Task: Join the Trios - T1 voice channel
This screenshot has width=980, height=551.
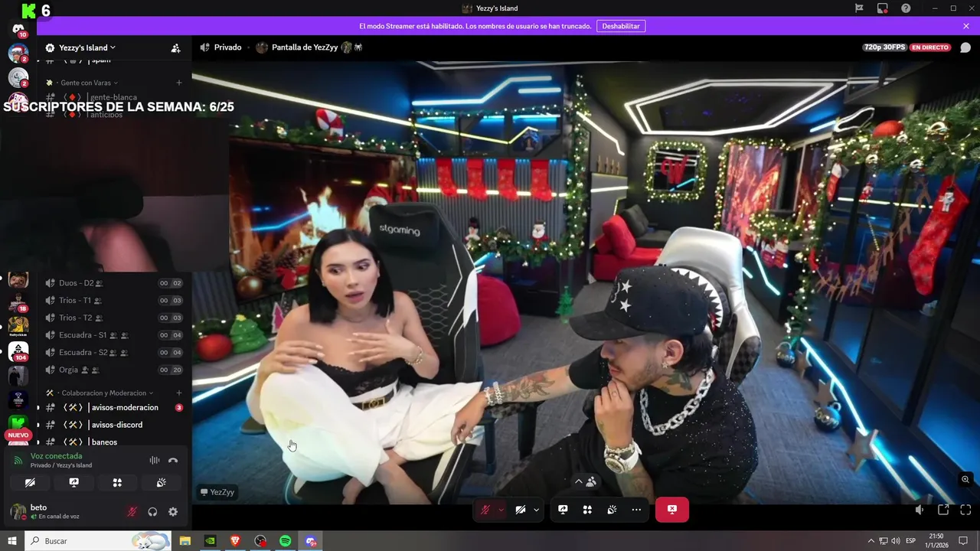Action: click(x=113, y=300)
